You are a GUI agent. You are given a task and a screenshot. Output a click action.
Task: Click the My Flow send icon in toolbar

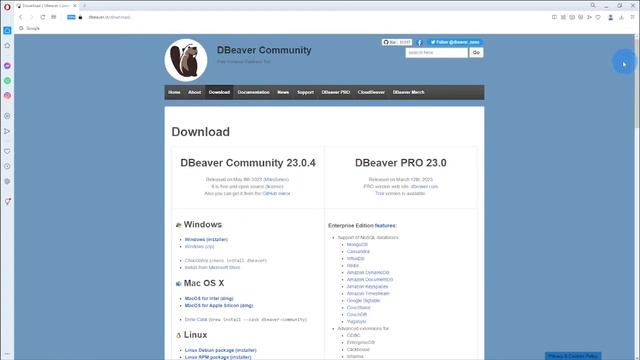[589, 17]
